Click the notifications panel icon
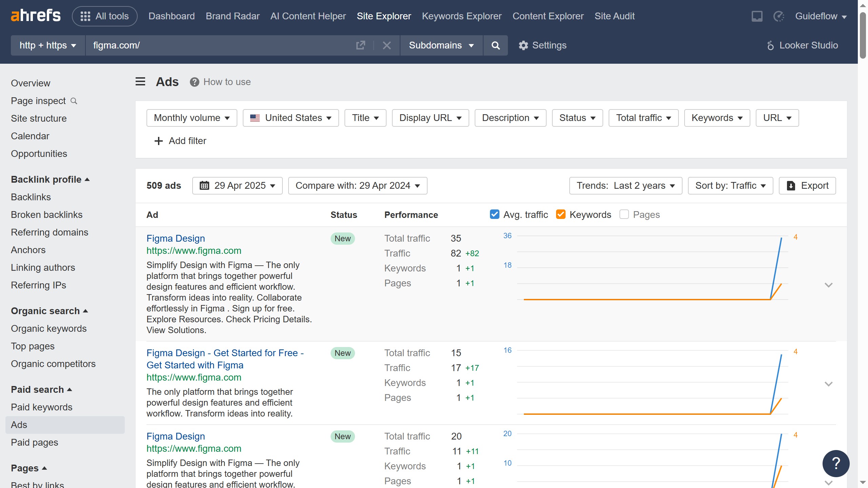Screen dimensions: 868x488 (757, 16)
